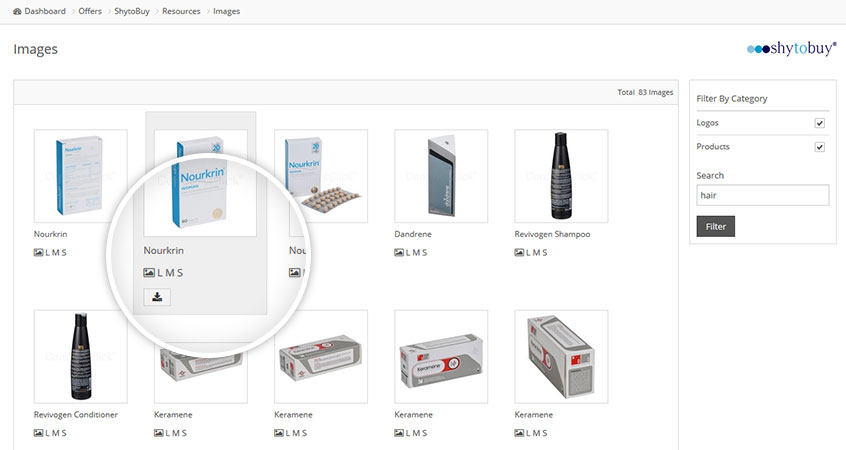Viewport: 846px width, 450px height.
Task: Choose M size for Revivogen Shampoo
Action: point(536,253)
